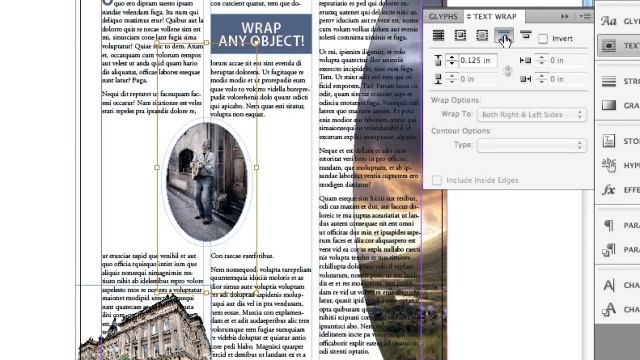Viewport: 640px width, 360px height.
Task: Toggle the Invert checkbox
Action: point(543,39)
